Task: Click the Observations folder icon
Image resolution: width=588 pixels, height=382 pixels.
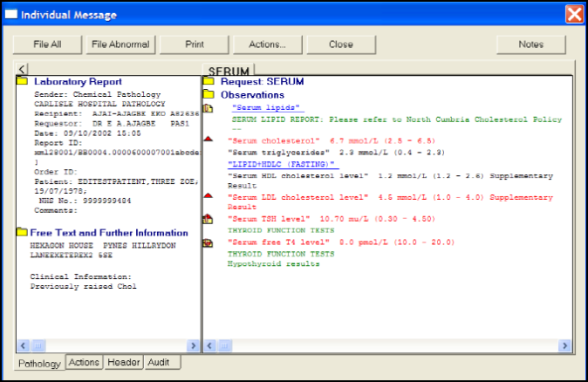Action: coord(209,94)
